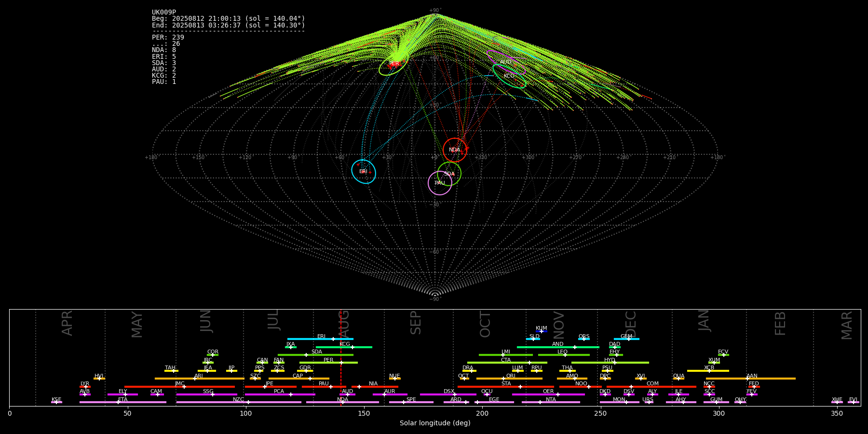The width and height of the screenshot is (868, 434).
Task: Click the ARI shower bar in the timeline
Action: point(199,379)
